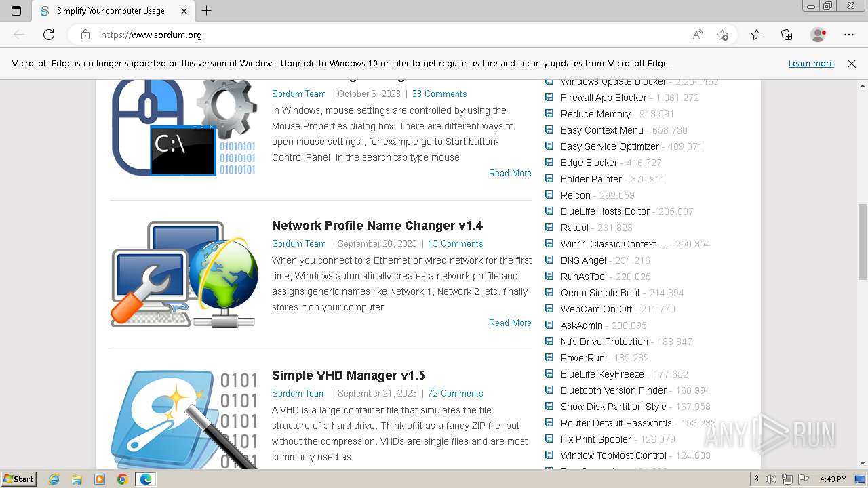868x488 pixels.
Task: Open the Win11 Classic Context link
Action: coord(614,244)
